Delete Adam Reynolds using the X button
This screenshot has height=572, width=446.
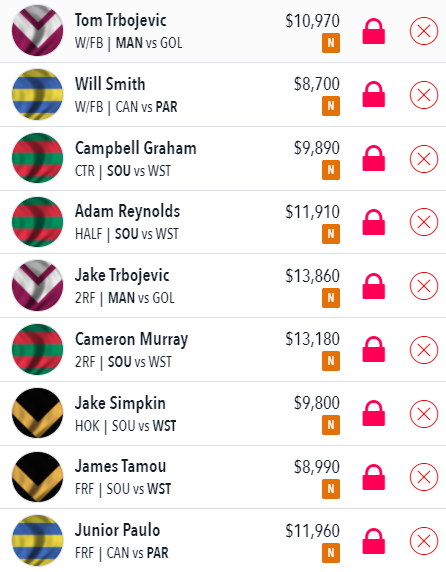click(x=424, y=222)
